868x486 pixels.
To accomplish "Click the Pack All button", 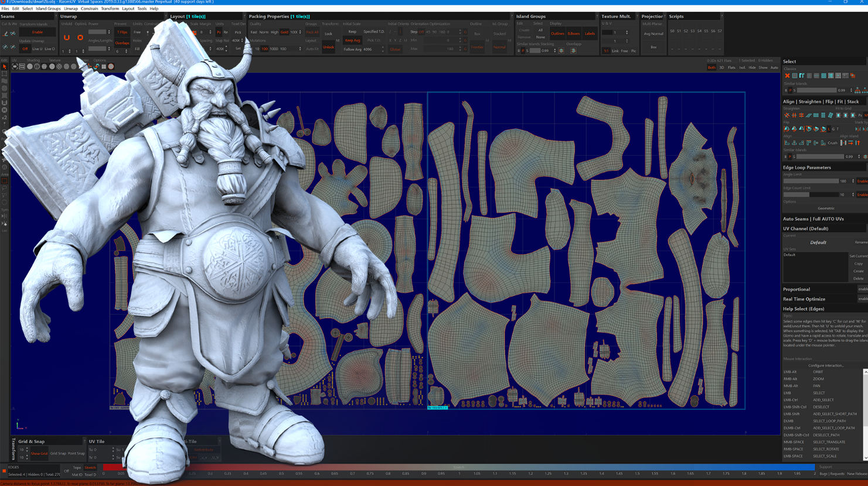I will [312, 32].
